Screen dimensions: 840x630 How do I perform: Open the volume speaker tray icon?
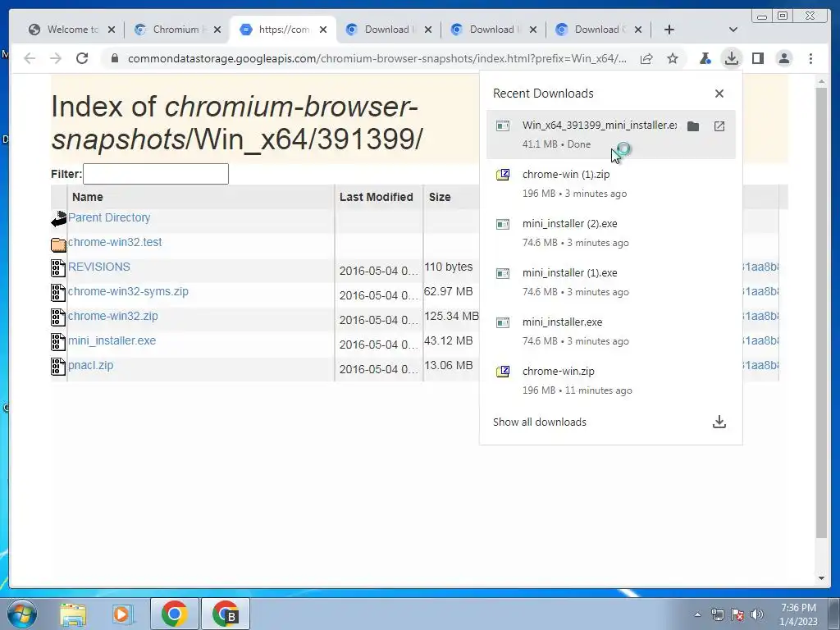coord(756,614)
